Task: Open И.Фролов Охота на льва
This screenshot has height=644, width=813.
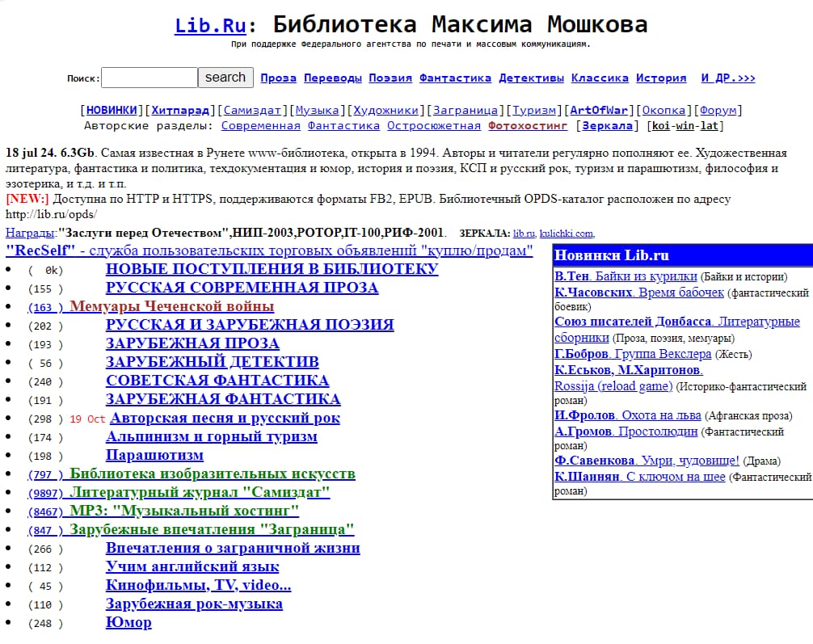Action: click(x=628, y=415)
